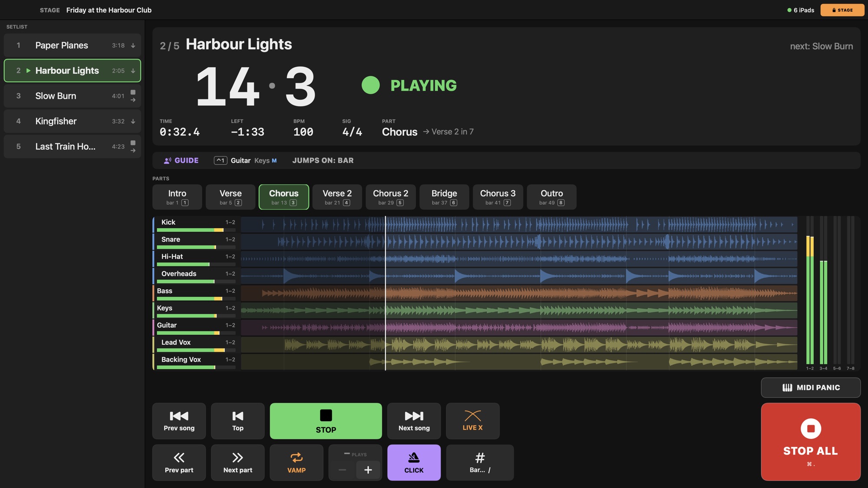
Task: Open Backing Vox output 1–2 routing
Action: tap(230, 360)
